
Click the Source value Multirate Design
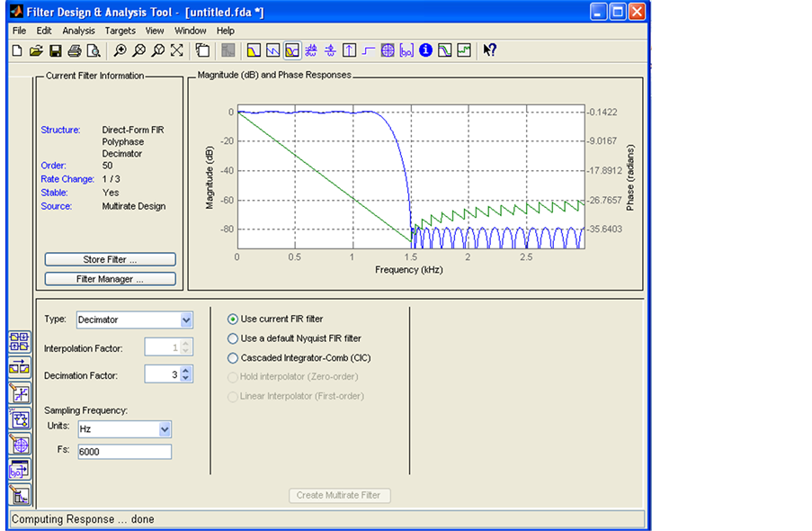point(134,206)
